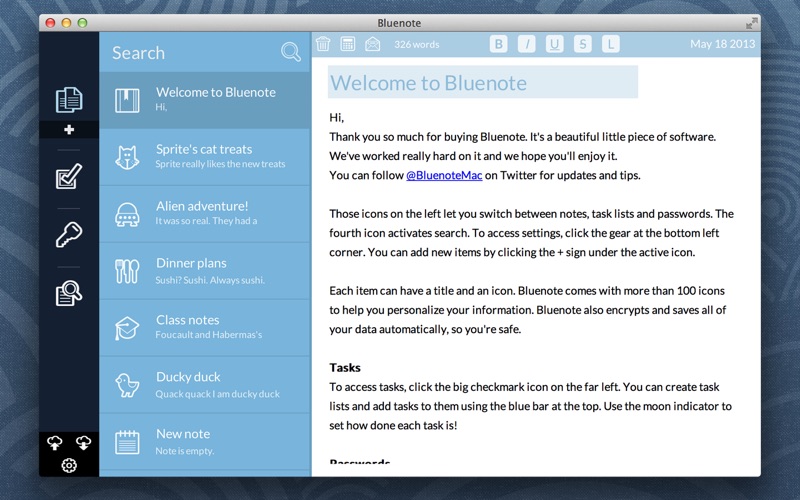Viewport: 800px width, 500px height.
Task: Click the notepad icon of New note
Action: pos(127,442)
